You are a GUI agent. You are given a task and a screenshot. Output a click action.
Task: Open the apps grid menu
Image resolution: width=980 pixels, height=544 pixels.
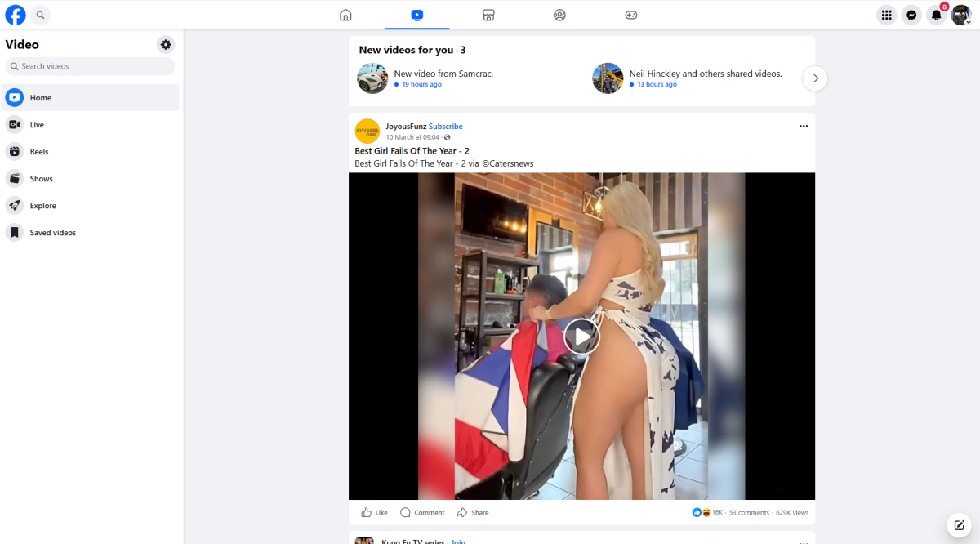pyautogui.click(x=887, y=15)
